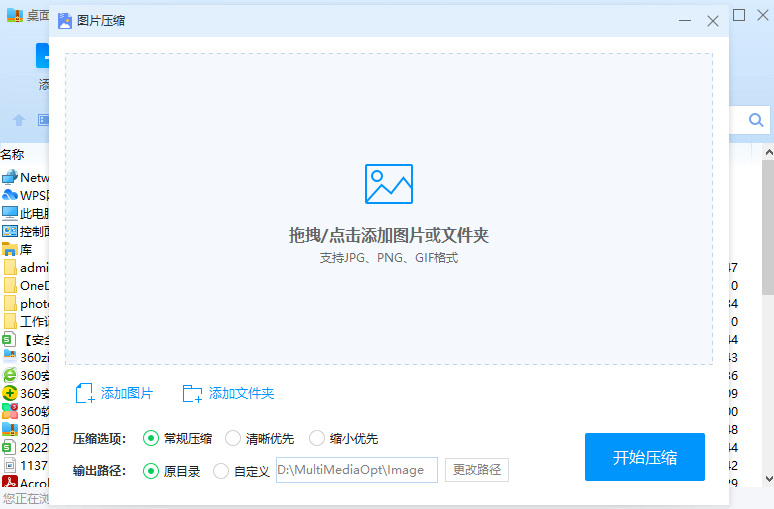Click the 拖拽/点击添加图片或文件夹 text in drop area

(388, 235)
